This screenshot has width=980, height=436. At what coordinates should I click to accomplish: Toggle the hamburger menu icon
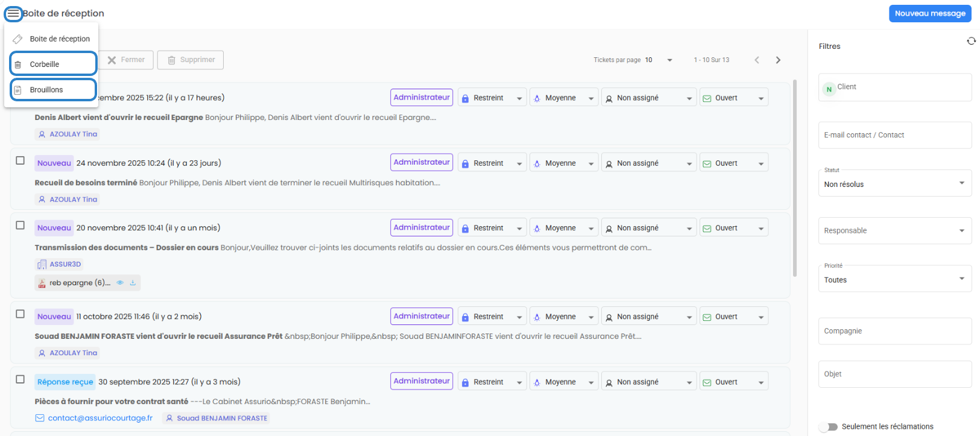pyautogui.click(x=13, y=13)
